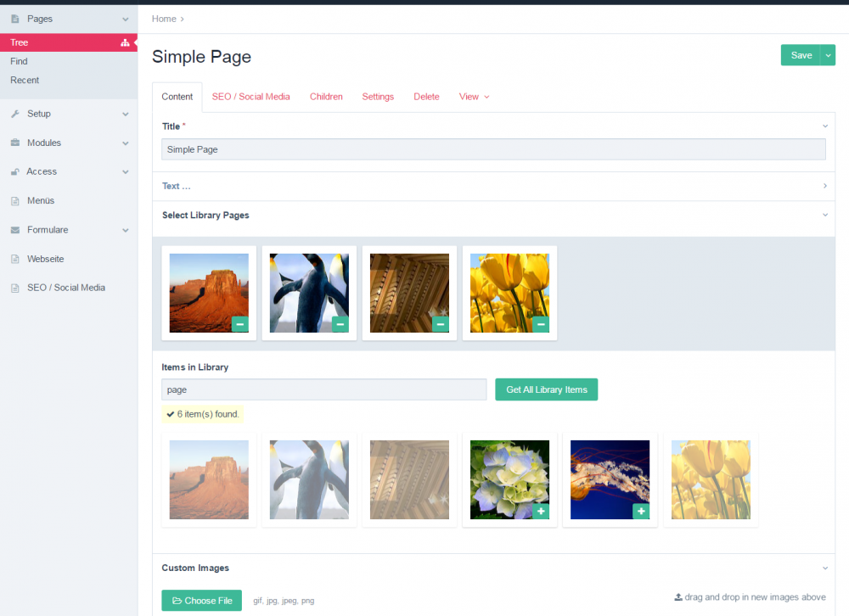Switch to the SEO / Social Media tab

pyautogui.click(x=250, y=97)
